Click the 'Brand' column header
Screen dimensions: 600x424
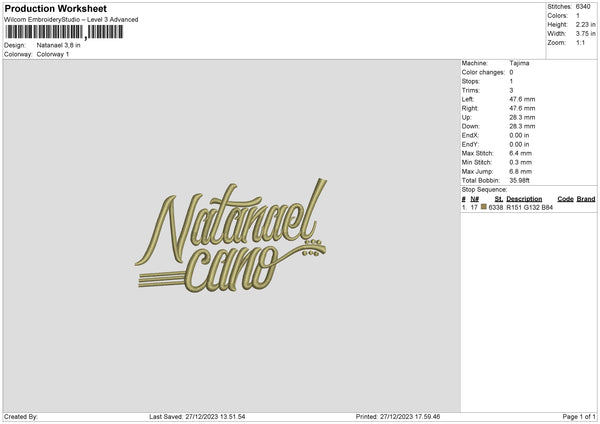coord(586,199)
